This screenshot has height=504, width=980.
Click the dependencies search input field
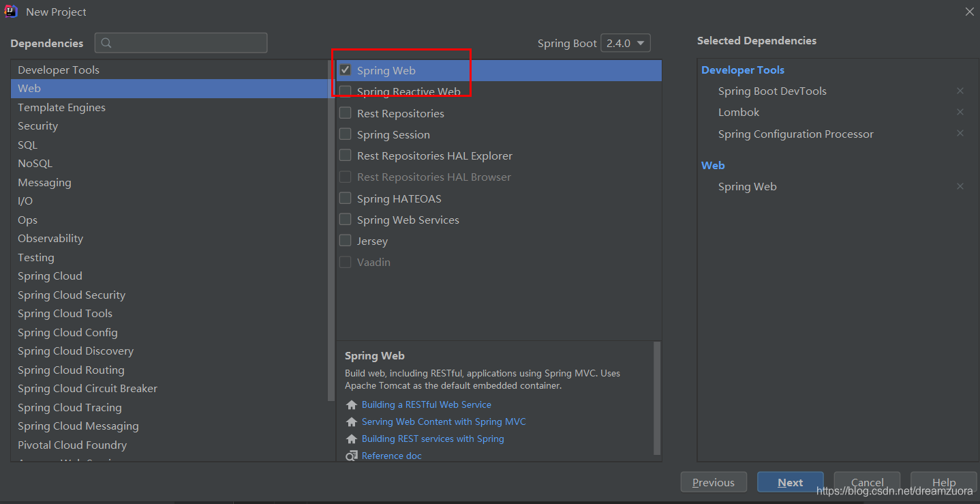point(181,43)
